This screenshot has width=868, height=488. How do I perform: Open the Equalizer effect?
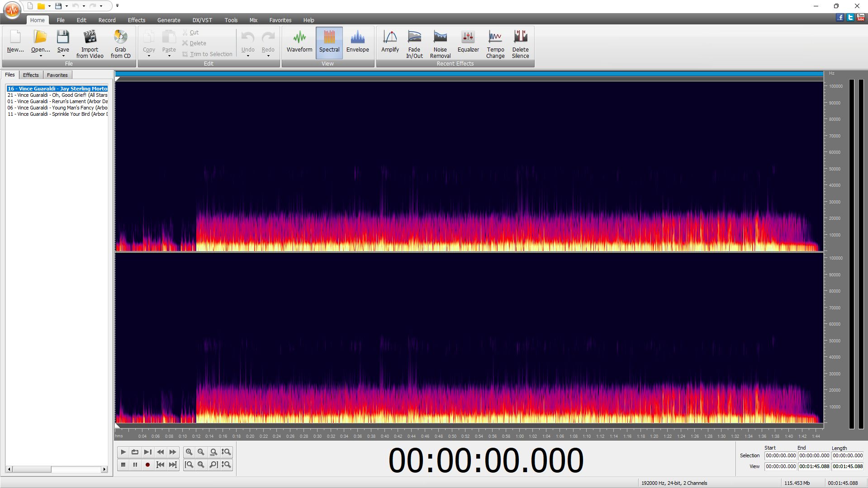pos(468,42)
